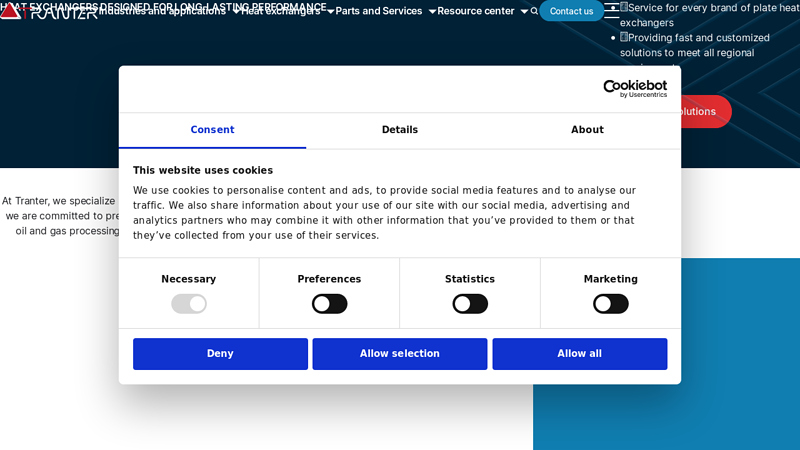Open the hamburger menu icon

611,11
